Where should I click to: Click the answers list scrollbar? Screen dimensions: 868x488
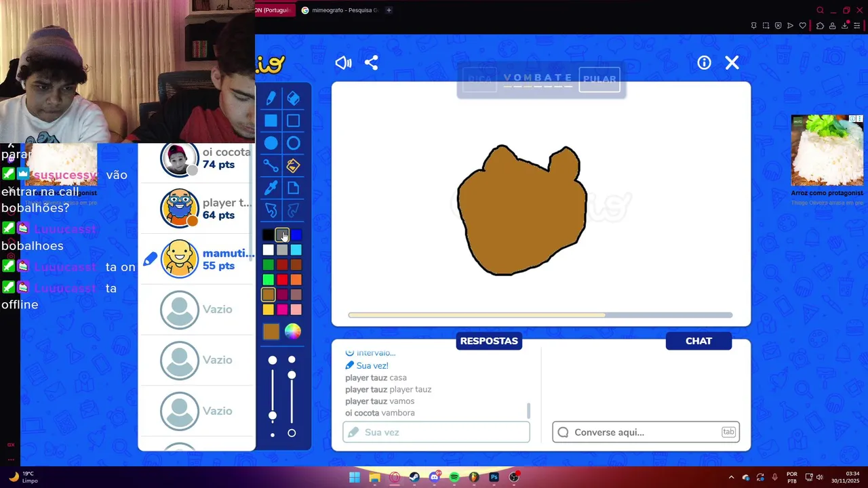[x=528, y=411]
